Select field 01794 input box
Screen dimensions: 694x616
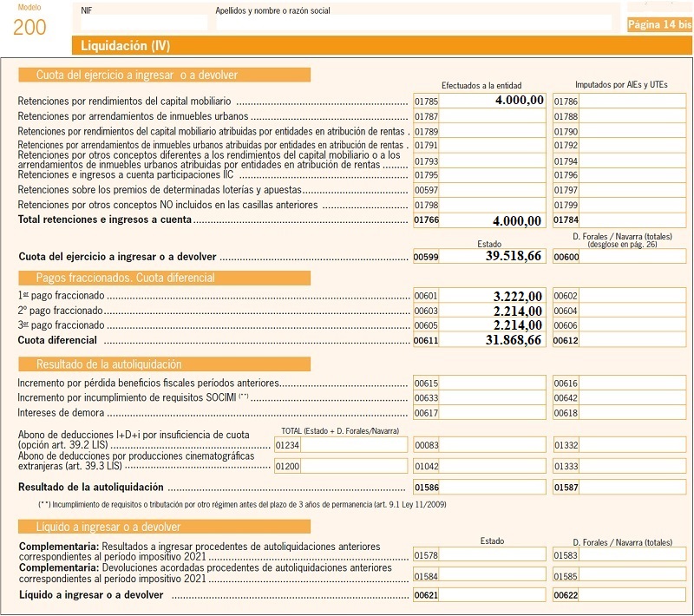[632, 161]
